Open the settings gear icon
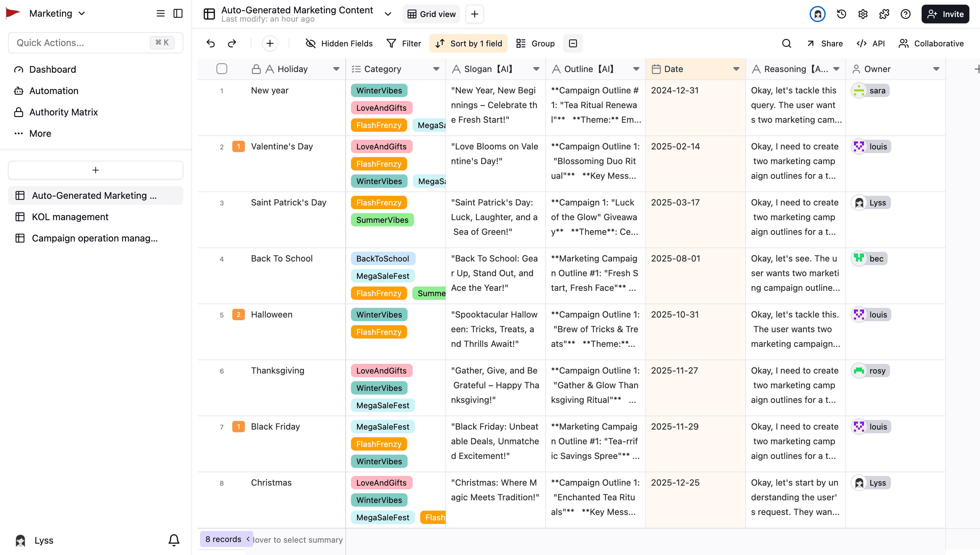 coord(863,14)
